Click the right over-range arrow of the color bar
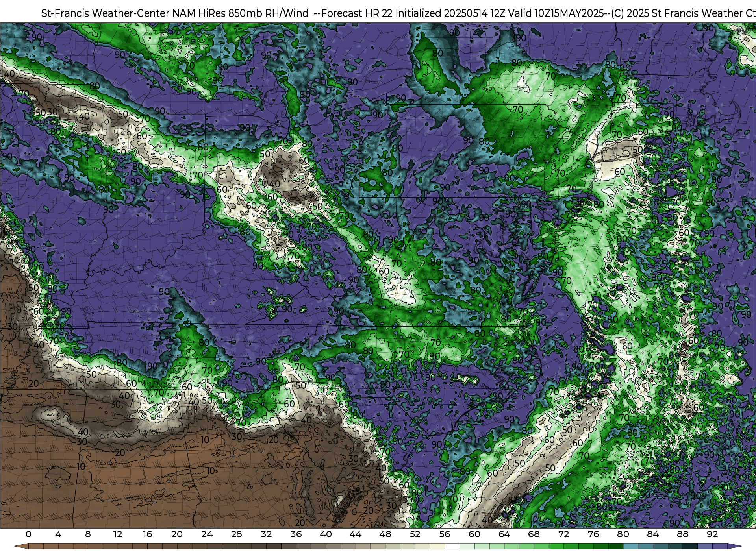The image size is (756, 551). (x=735, y=547)
